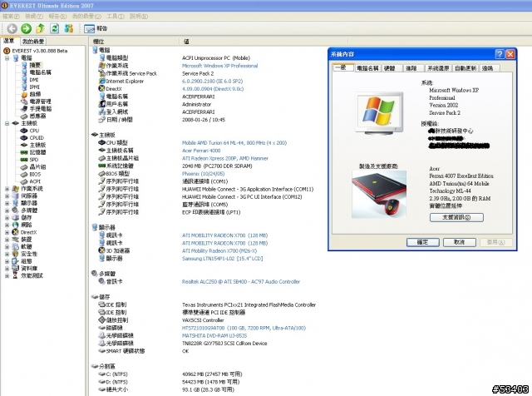Image resolution: width=532 pixels, height=396 pixels.
Task: Collapse the 電腦 computer tree node
Action: (x=7, y=57)
